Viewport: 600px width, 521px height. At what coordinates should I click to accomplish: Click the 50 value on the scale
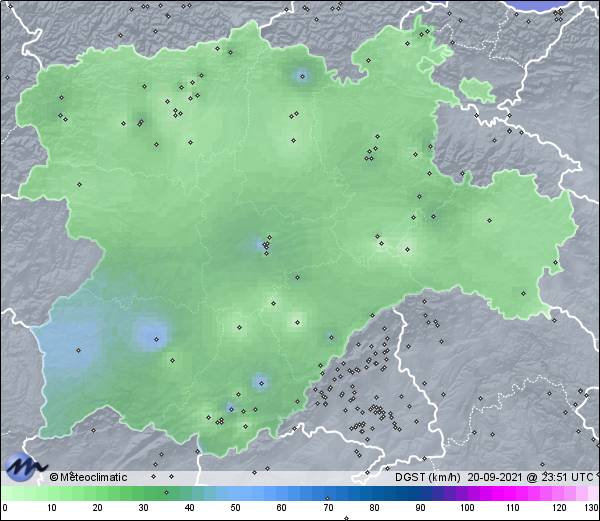(235, 508)
